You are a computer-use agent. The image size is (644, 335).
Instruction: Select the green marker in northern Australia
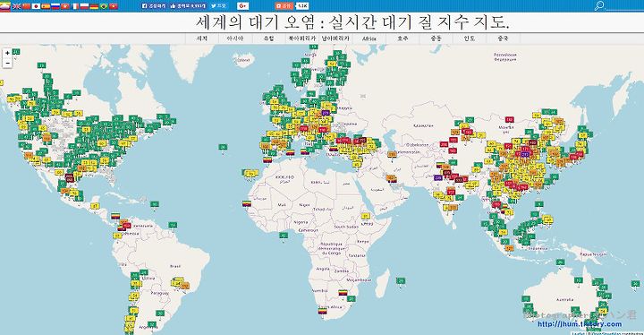tap(579, 280)
